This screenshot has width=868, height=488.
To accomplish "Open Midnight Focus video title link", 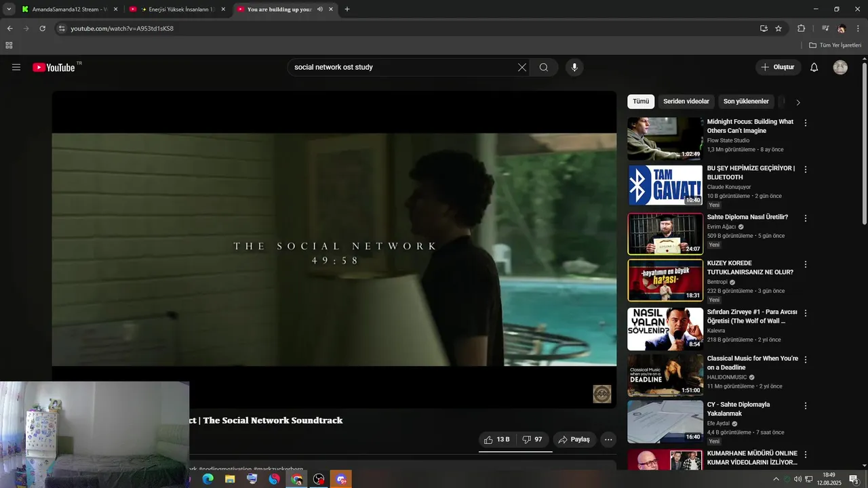I will (750, 126).
